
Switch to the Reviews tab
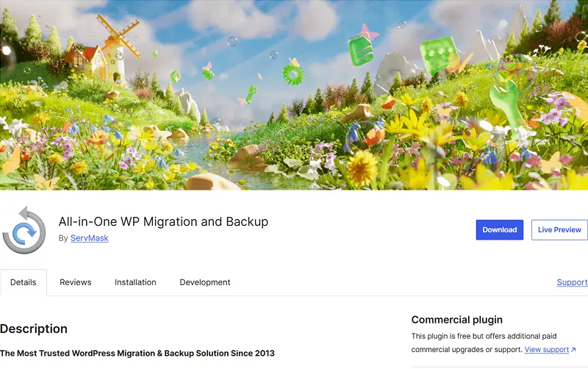coord(76,282)
